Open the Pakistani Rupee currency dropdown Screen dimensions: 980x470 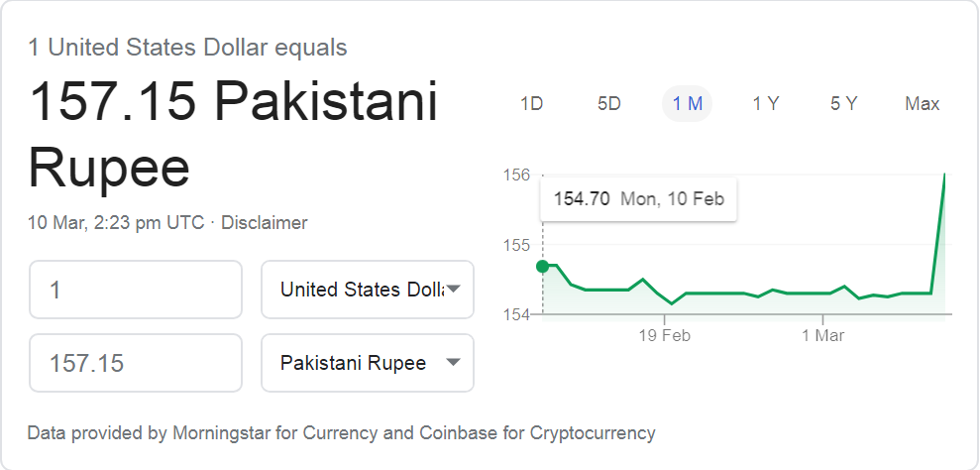(x=368, y=363)
